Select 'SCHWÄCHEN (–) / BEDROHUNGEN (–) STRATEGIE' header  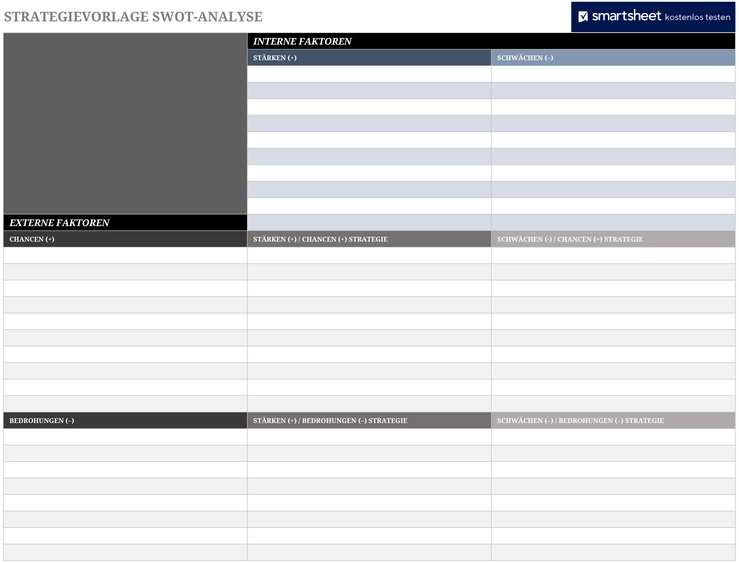coord(613,420)
